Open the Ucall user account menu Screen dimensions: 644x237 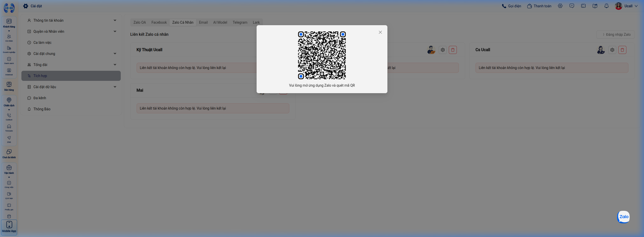coord(626,6)
